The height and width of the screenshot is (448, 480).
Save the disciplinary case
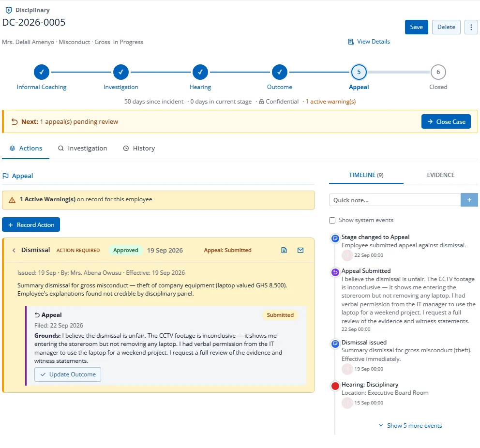[416, 27]
